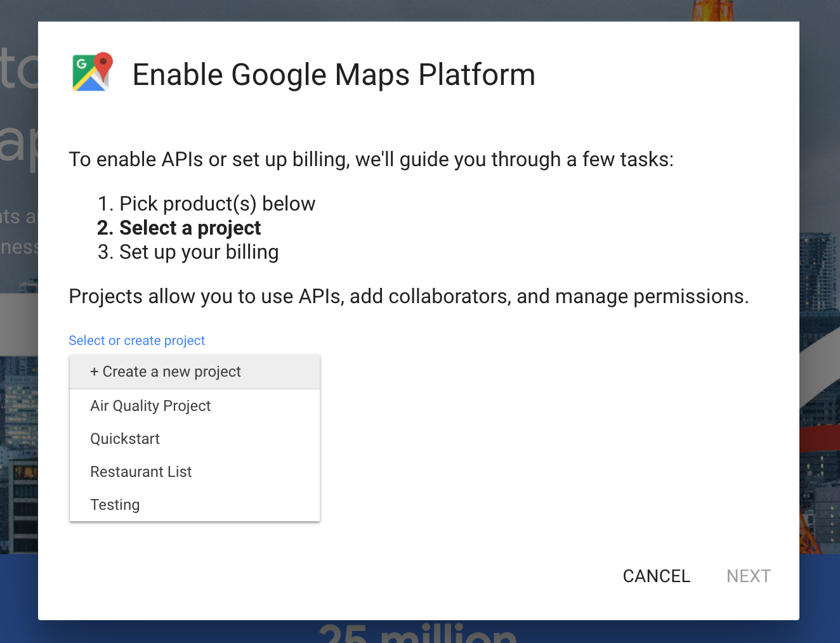Click the 'Projects allow you to use APIs' sentence
The image size is (840, 643).
pos(409,296)
